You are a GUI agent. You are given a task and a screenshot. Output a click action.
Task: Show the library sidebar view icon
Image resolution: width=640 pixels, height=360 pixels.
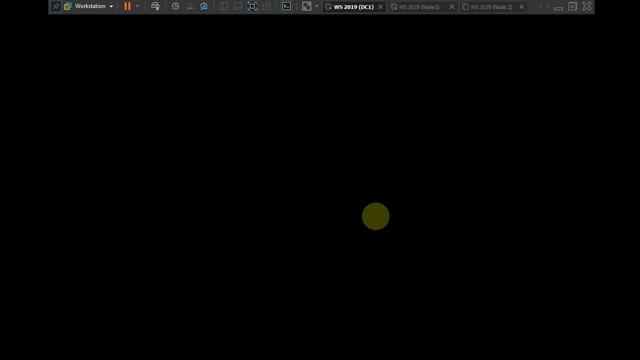(x=224, y=6)
